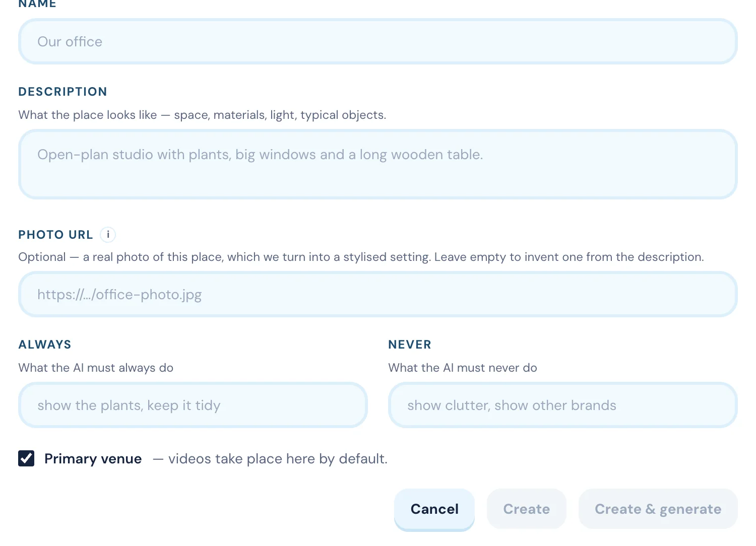Click the 'ALWAYS' heading label
The height and width of the screenshot is (546, 756).
coord(45,345)
